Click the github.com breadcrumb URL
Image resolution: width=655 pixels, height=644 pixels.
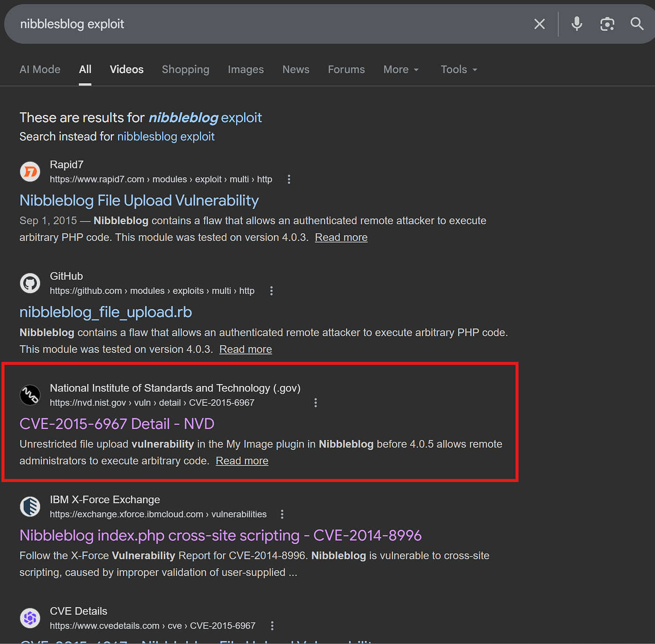click(152, 291)
